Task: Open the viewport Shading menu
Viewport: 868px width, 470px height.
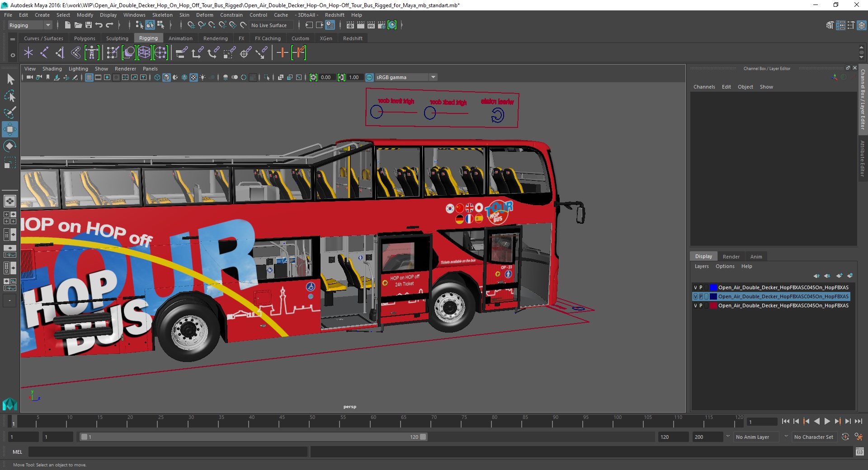Action: click(x=52, y=69)
